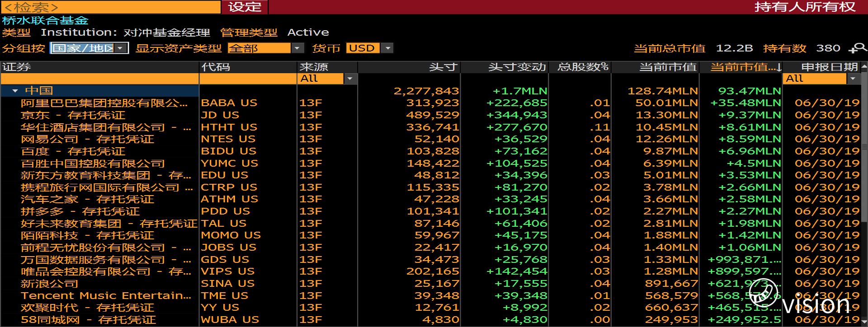The height and width of the screenshot is (327, 868).
Task: Click the PDD US ticker code
Action: pyautogui.click(x=226, y=211)
